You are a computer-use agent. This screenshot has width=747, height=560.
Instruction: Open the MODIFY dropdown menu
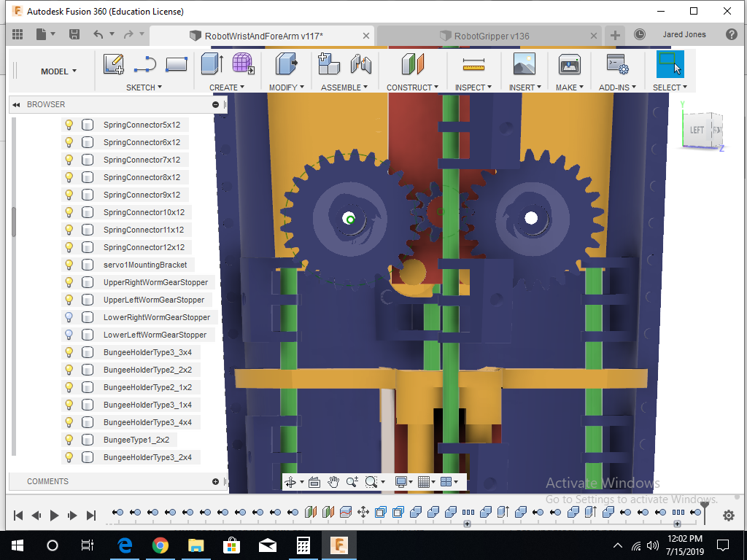[x=286, y=87]
